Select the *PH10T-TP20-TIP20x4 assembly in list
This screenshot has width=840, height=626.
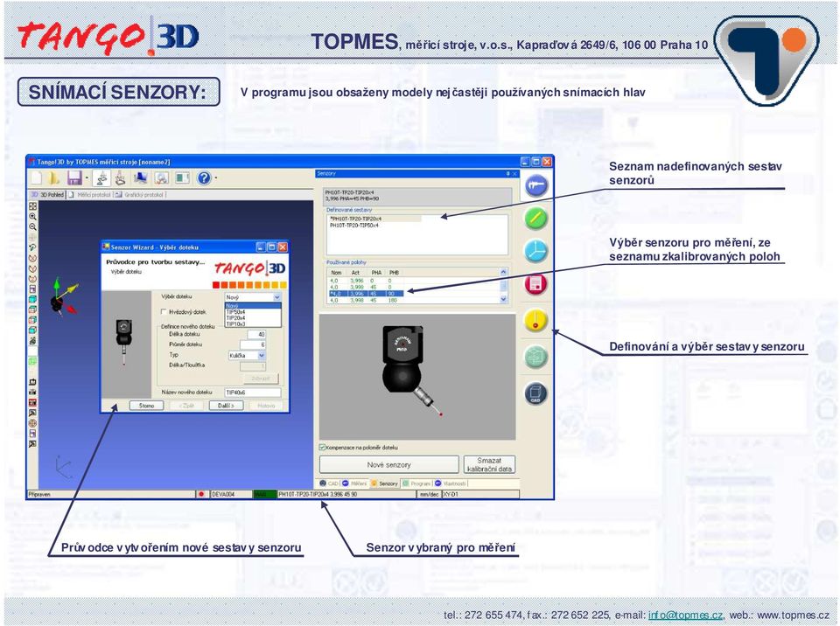375,219
